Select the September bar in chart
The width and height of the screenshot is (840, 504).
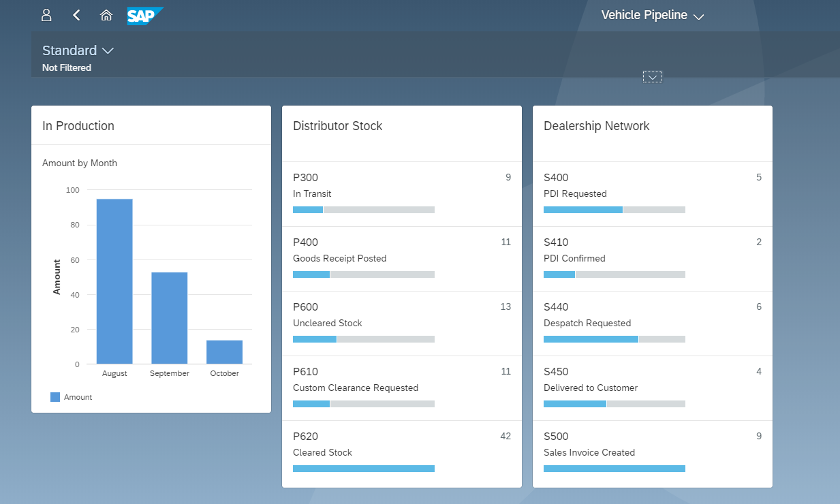[170, 318]
